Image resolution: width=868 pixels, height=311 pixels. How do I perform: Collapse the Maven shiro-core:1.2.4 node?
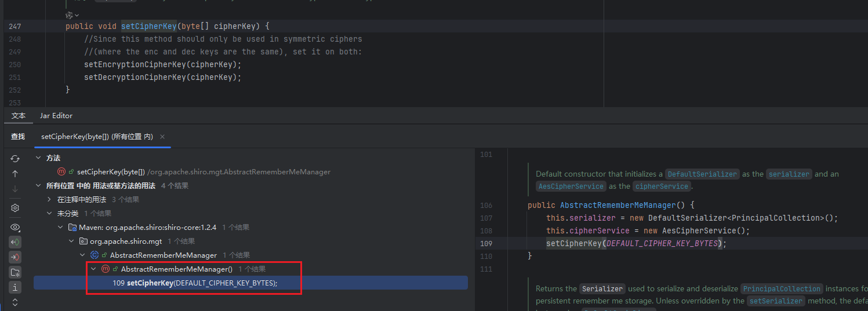60,228
